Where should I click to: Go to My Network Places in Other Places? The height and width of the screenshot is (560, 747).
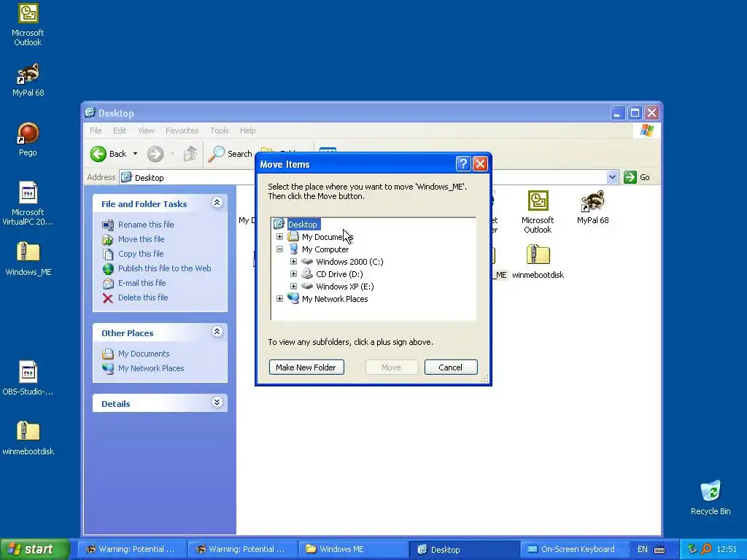coord(151,368)
